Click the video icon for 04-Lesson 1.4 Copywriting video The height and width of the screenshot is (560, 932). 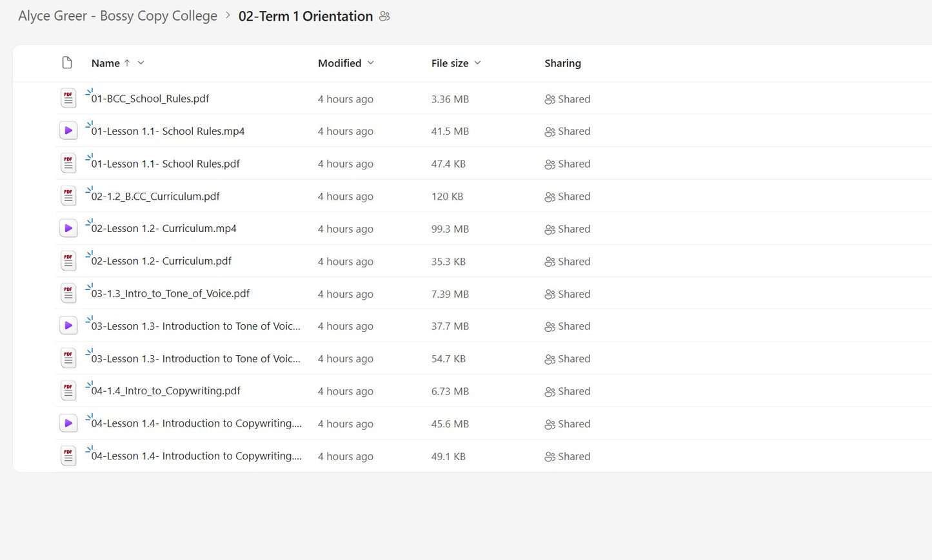[x=68, y=423]
